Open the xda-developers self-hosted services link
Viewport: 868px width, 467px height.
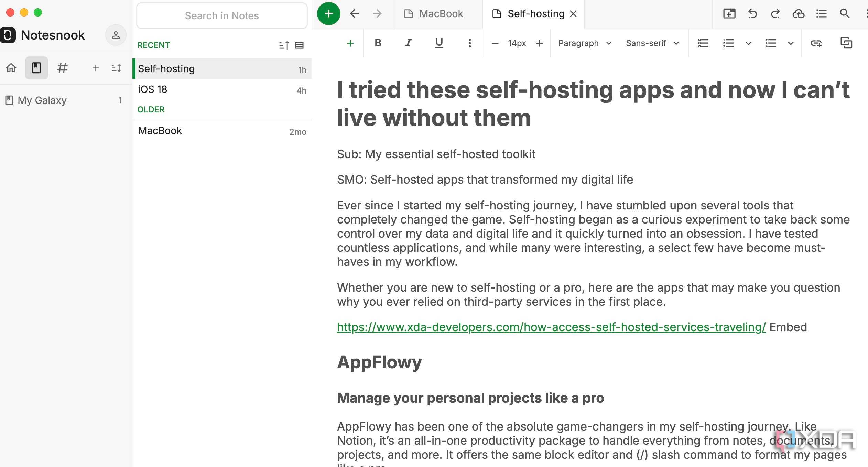click(x=551, y=327)
